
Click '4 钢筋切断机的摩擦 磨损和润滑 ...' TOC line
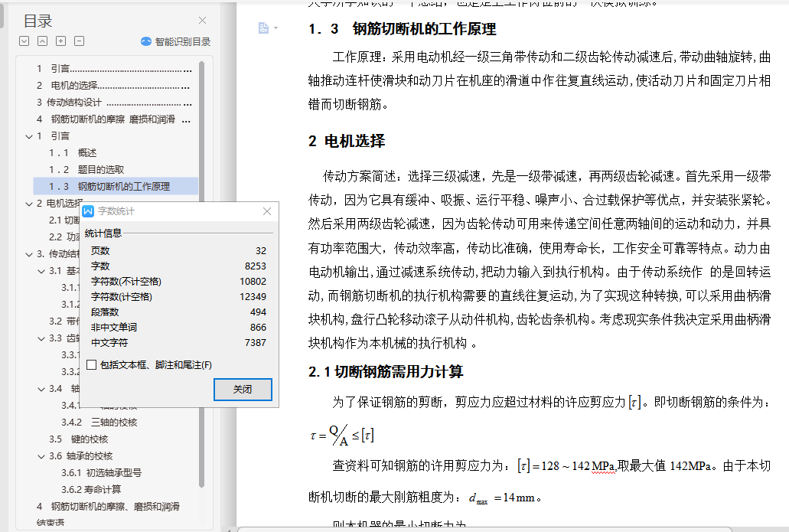(114, 119)
